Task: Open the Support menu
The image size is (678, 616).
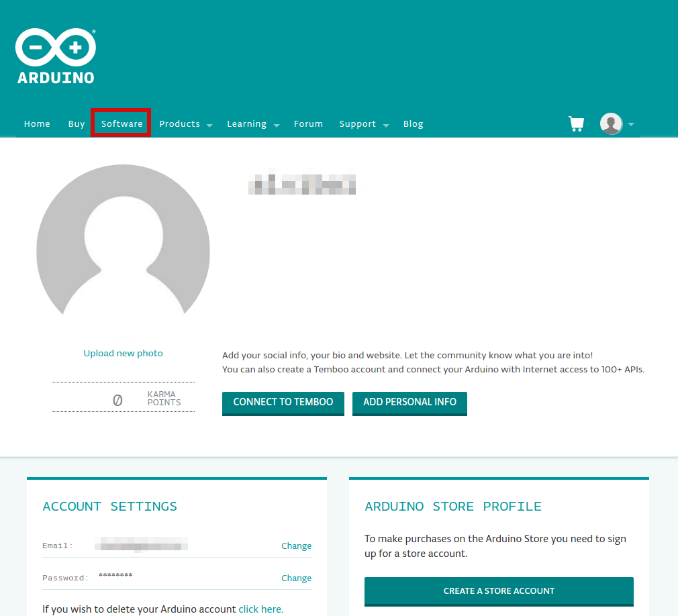Action: click(358, 124)
